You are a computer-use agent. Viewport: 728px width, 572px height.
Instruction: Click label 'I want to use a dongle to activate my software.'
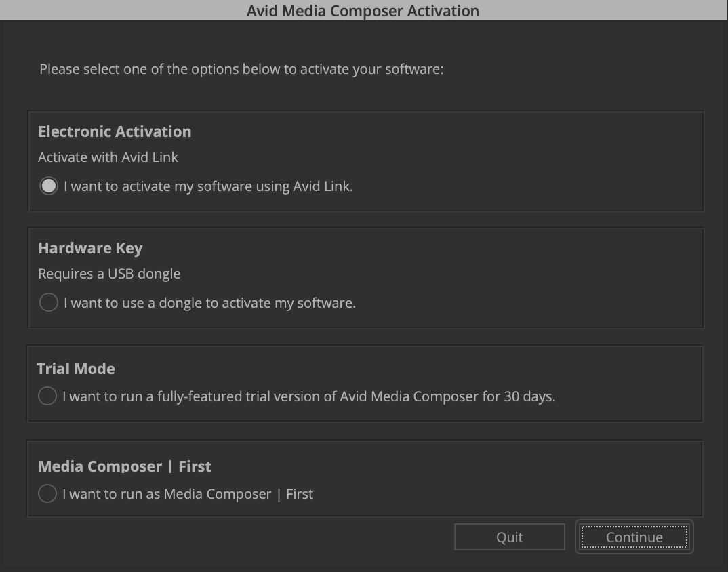click(x=210, y=303)
